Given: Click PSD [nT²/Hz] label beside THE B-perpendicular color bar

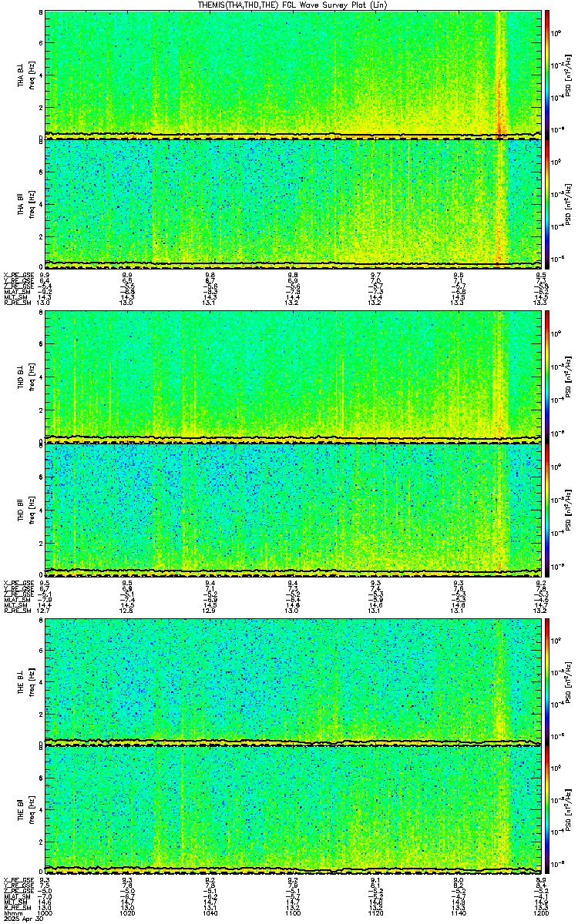Looking at the screenshot, I should [x=567, y=681].
